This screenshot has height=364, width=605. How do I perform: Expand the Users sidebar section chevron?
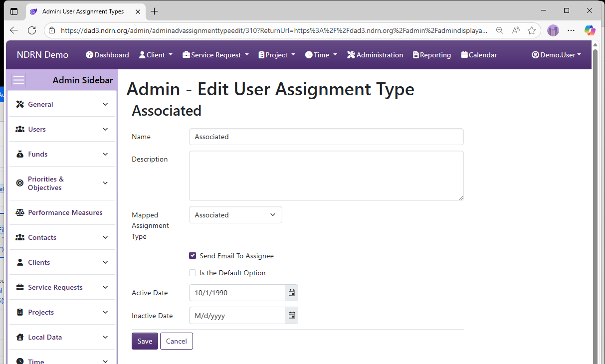105,129
